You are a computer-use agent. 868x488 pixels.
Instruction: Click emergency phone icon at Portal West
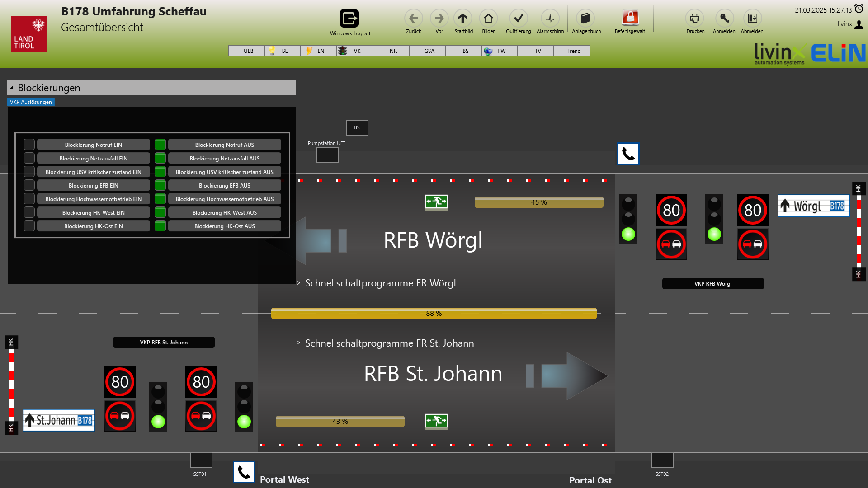point(244,472)
